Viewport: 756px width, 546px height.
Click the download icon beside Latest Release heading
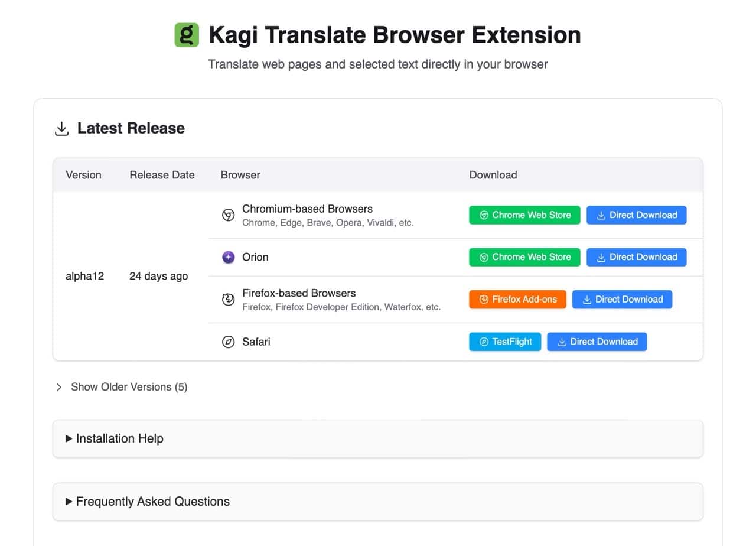coord(61,128)
